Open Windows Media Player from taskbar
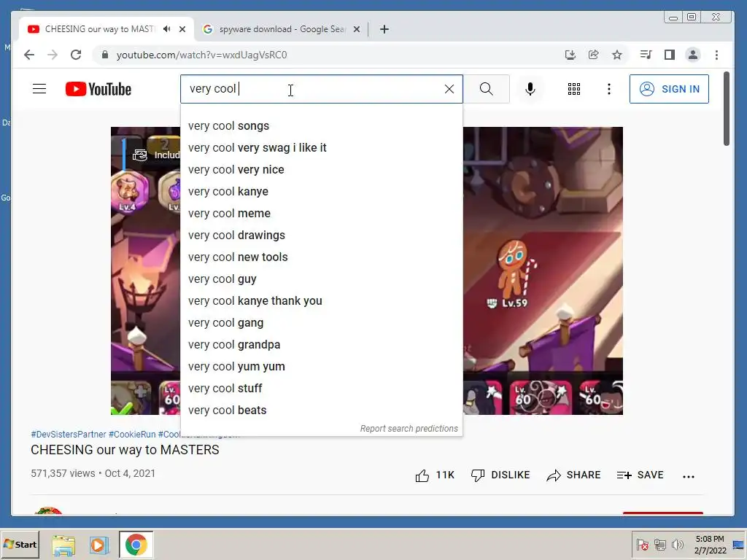 tap(98, 545)
